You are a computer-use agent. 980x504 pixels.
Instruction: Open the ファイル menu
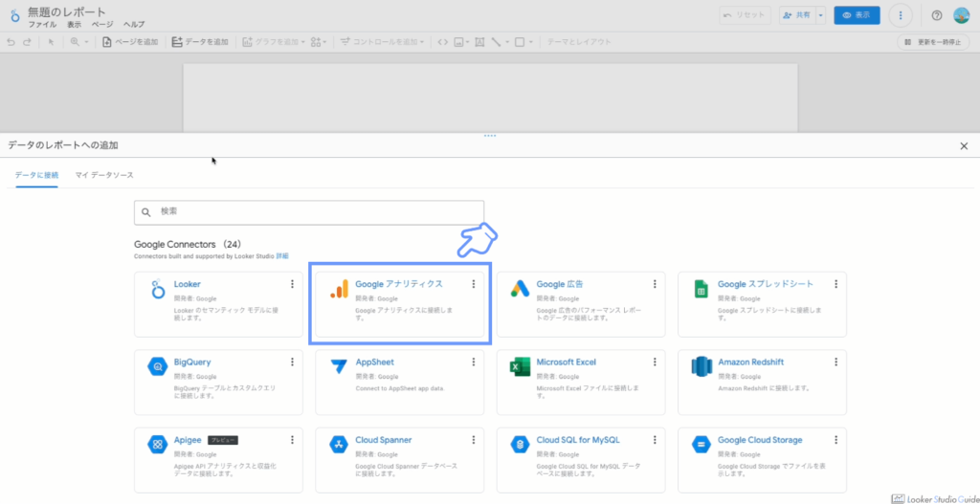[42, 24]
